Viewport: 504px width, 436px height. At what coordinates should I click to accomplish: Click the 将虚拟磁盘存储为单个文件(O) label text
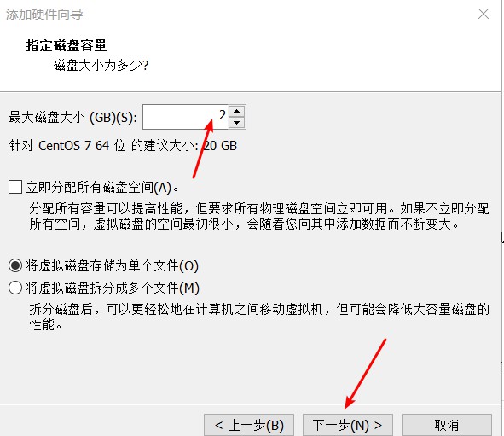point(113,266)
